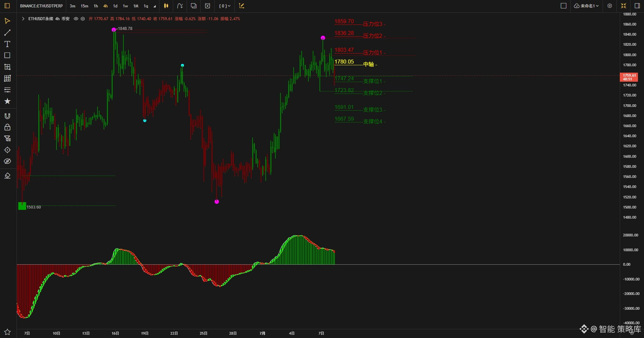Select the 4h timeframe

pyautogui.click(x=106, y=6)
